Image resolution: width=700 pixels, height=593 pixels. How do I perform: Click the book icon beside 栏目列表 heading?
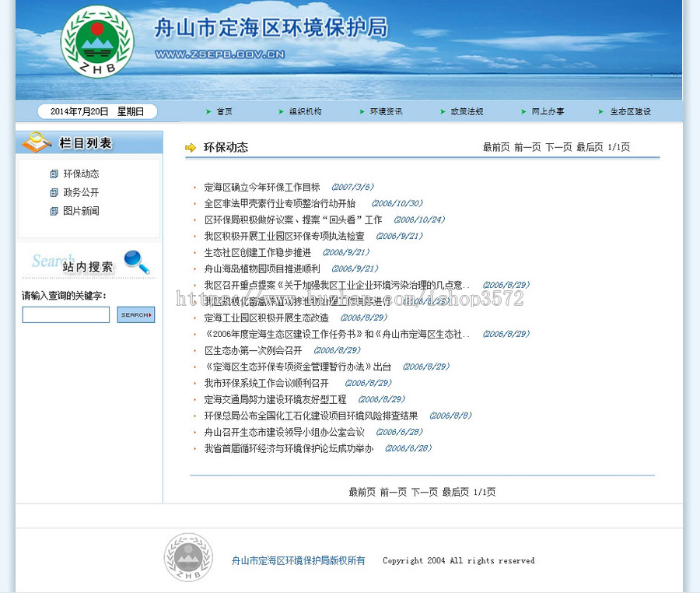click(x=37, y=142)
